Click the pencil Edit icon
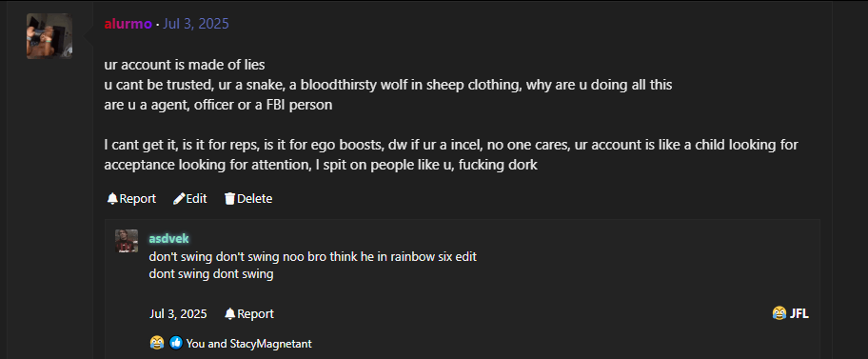This screenshot has height=359, width=868. pos(179,198)
